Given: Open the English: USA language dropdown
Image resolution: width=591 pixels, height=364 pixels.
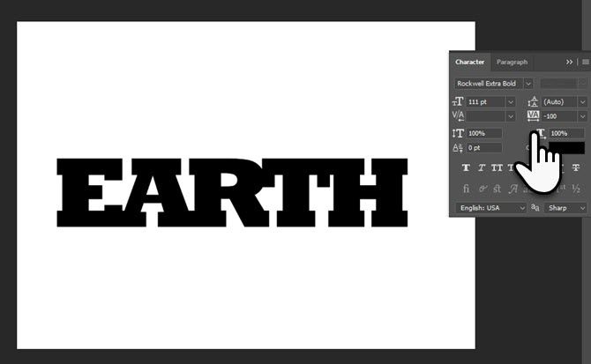Looking at the screenshot, I should (x=490, y=208).
